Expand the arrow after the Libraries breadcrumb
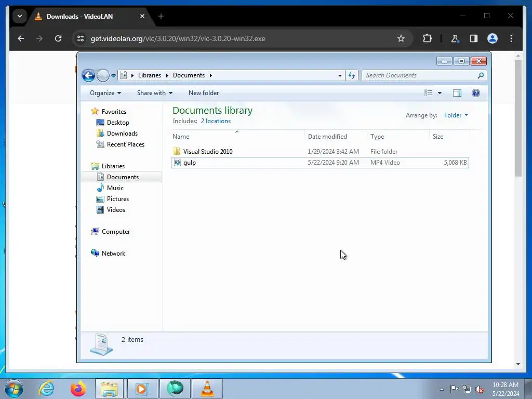The image size is (532, 399). tap(167, 75)
